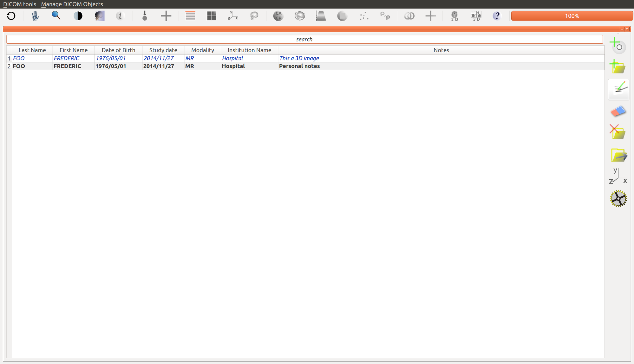Click the 2D view mode icon

click(454, 16)
